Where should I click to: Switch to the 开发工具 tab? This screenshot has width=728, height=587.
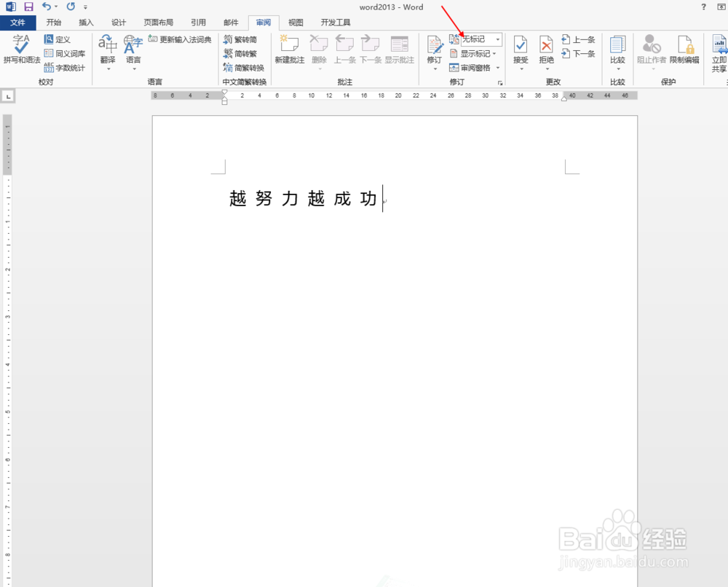[336, 23]
